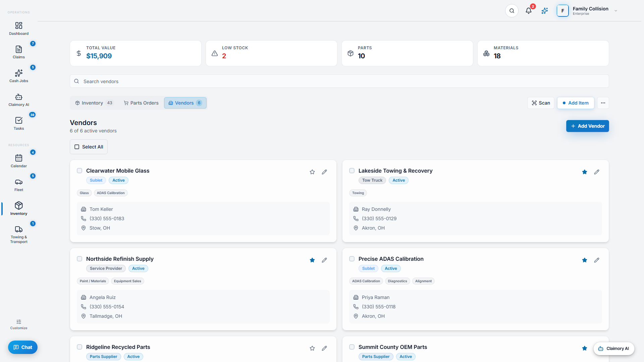The width and height of the screenshot is (644, 362).
Task: Open the notifications bell
Action: [529, 11]
